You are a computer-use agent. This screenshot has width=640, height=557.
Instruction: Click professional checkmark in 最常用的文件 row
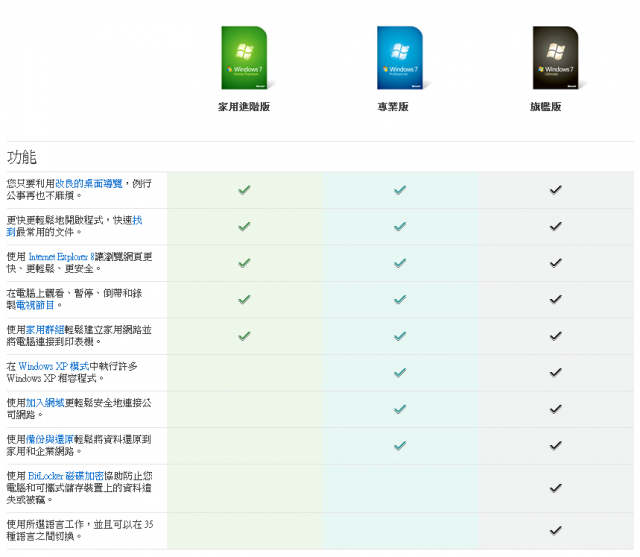(400, 226)
